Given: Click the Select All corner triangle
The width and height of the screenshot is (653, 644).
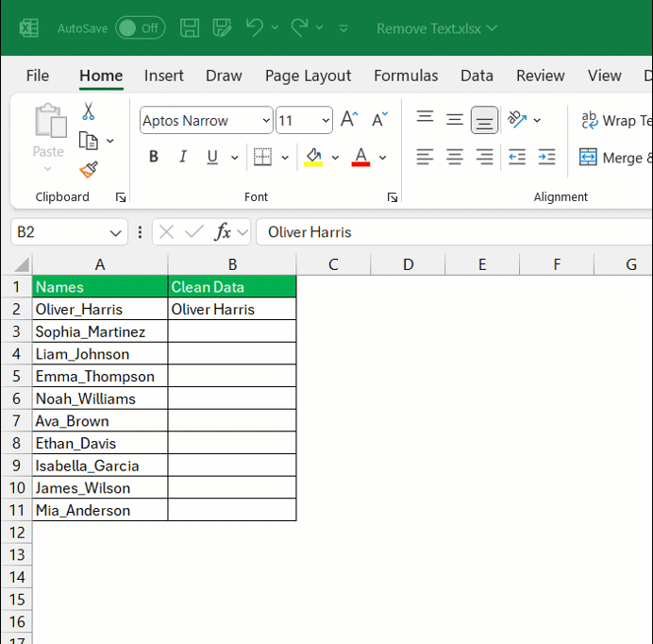Looking at the screenshot, I should (22, 264).
